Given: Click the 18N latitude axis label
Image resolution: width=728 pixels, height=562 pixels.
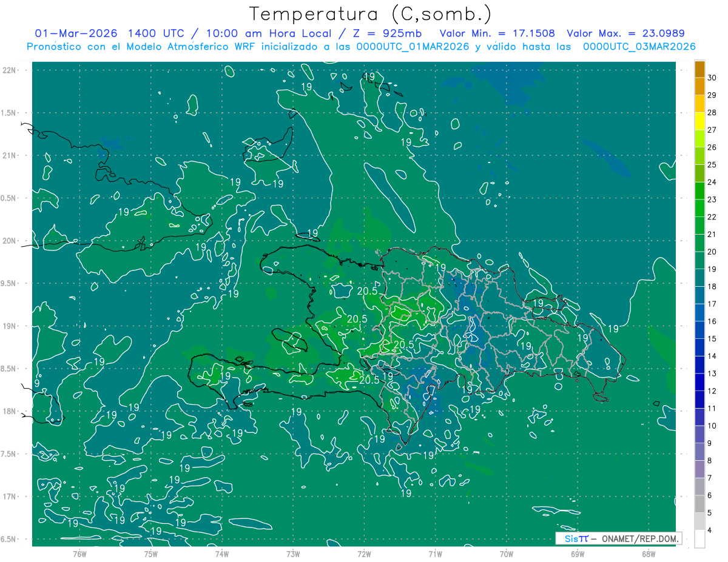Looking at the screenshot, I should [x=8, y=411].
